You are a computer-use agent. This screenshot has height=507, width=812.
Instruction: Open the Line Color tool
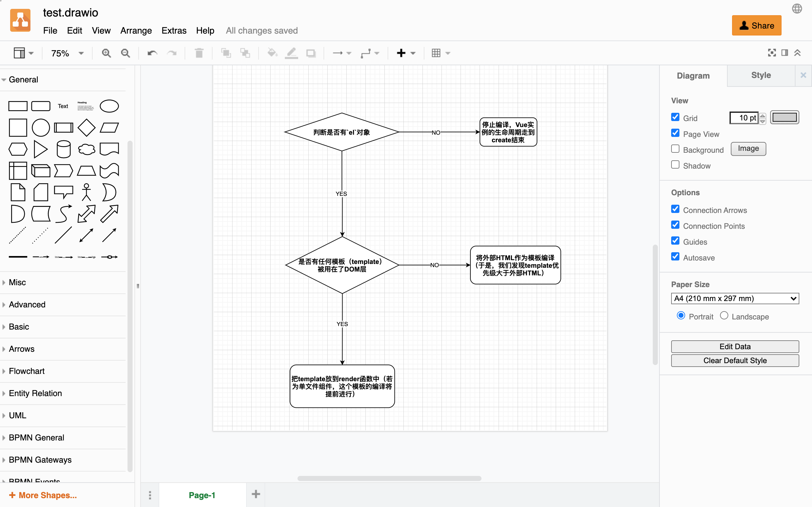click(291, 53)
